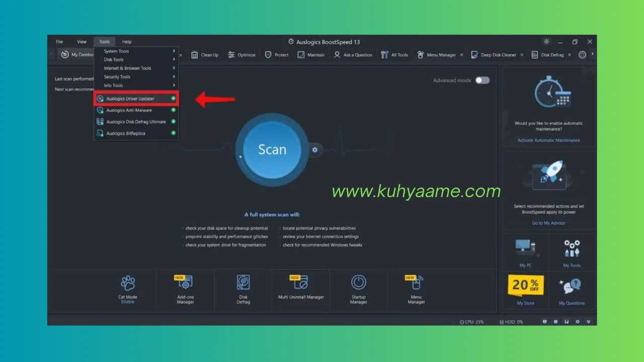Click double chevron icon in status bar
Screen dimensions: 644x362
(588, 322)
